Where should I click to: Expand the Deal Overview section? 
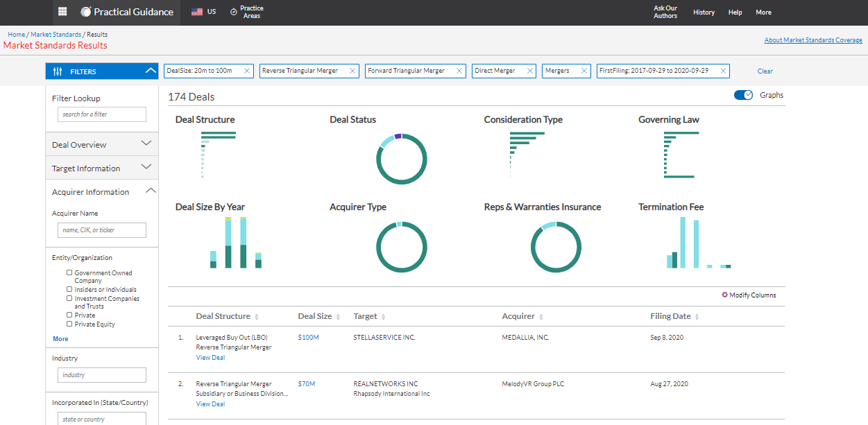point(102,144)
